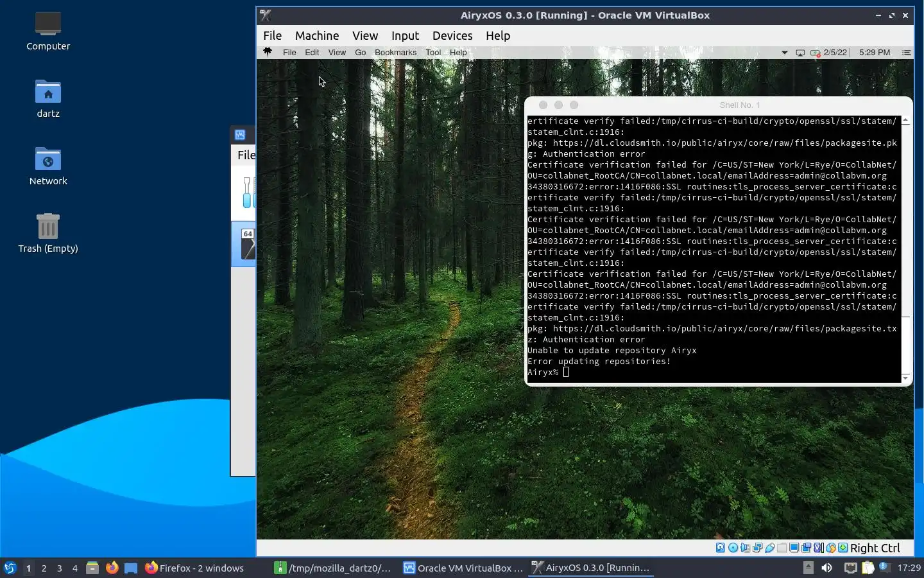
Task: Click the USB devices status icon
Action: click(769, 548)
